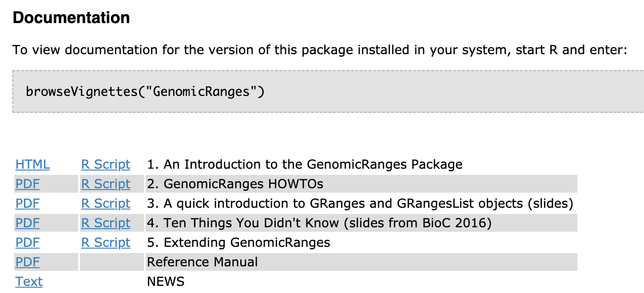This screenshot has width=644, height=293.
Task: Click the 'An Introduction to the GenomicRanges Package' title
Action: [x=305, y=165]
